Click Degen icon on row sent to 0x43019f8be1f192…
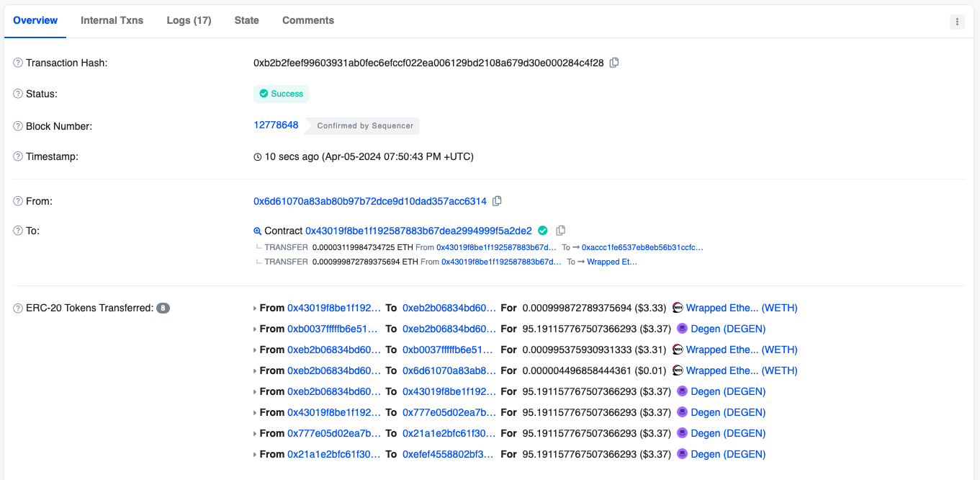 [x=683, y=391]
